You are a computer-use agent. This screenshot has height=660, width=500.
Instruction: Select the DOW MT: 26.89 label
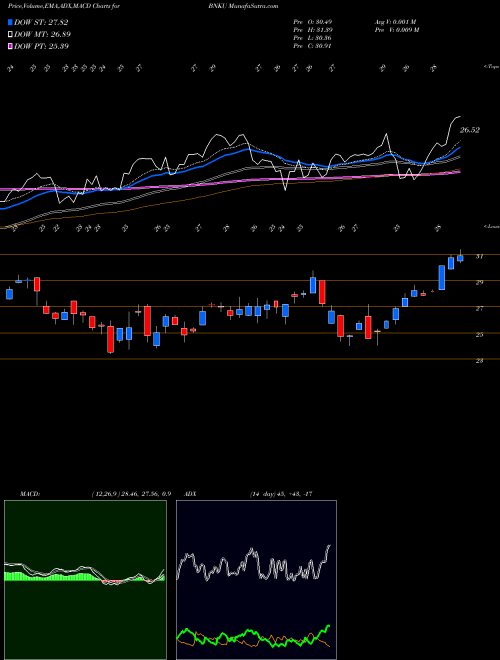pyautogui.click(x=42, y=34)
